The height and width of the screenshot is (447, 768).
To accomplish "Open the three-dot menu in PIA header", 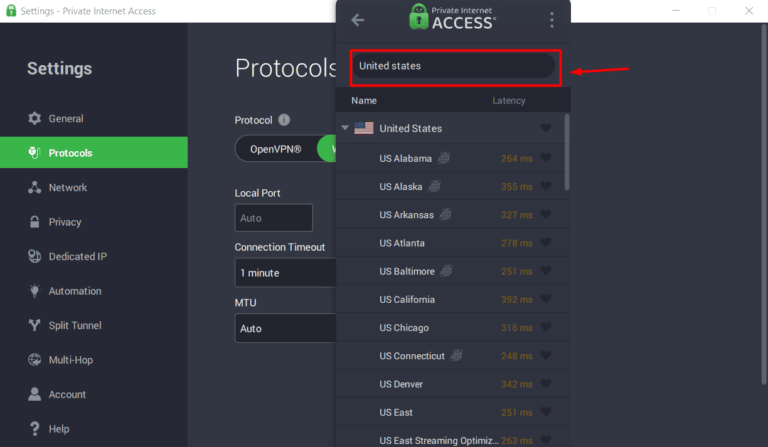I will coord(552,20).
